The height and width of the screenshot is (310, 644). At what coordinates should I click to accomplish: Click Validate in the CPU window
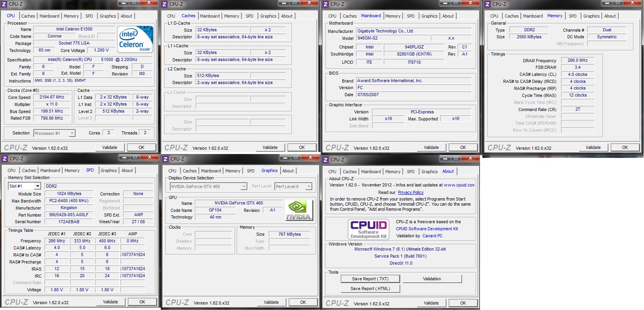(110, 147)
